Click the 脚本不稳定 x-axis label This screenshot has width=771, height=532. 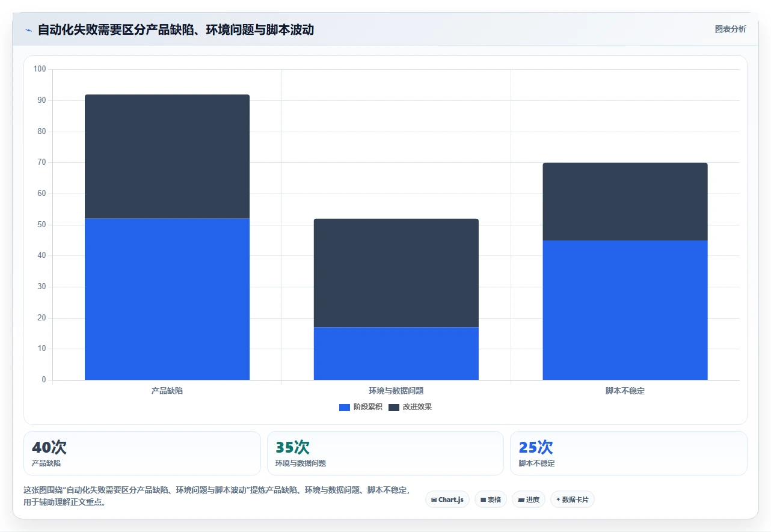[625, 391]
